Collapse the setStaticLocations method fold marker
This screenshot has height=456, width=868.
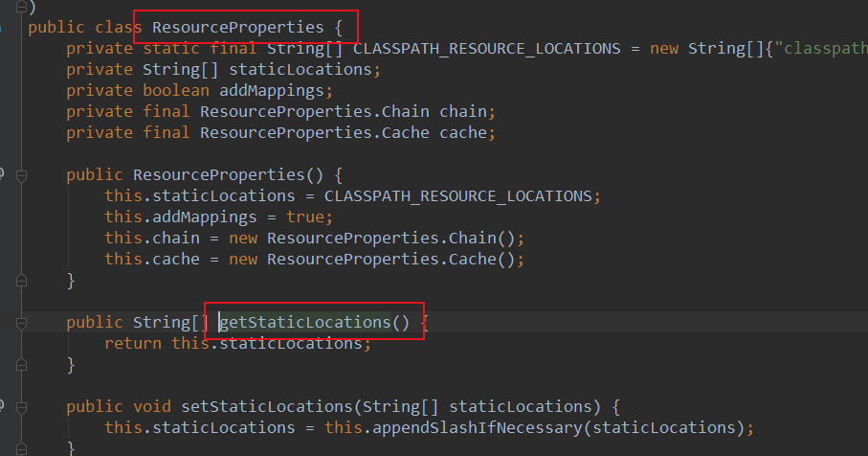click(22, 408)
